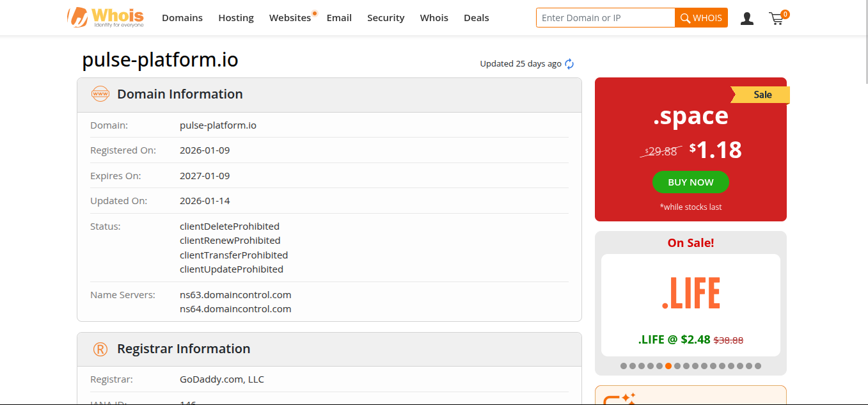Screen dimensions: 868x405
Task: Select clientTransferProhibited status
Action: (x=234, y=255)
